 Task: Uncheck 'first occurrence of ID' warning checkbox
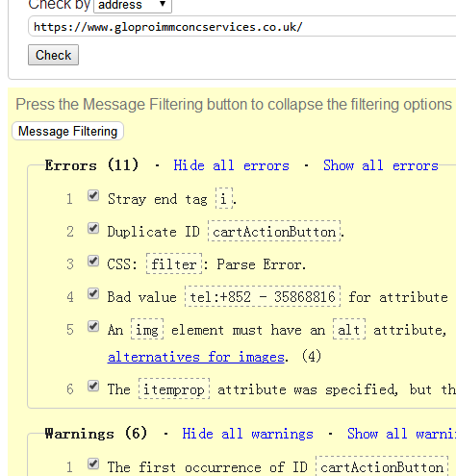click(93, 463)
